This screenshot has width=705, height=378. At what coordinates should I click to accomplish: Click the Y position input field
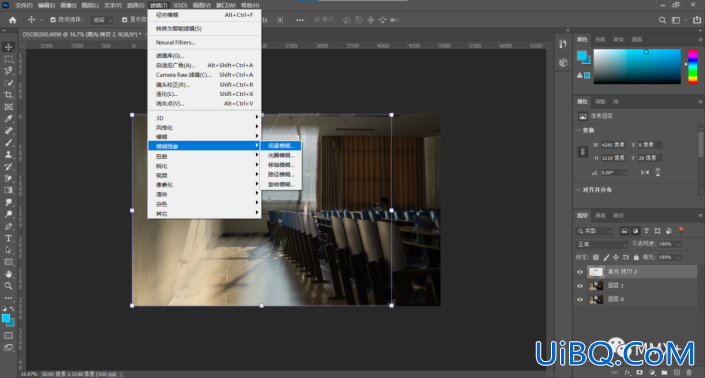point(650,158)
